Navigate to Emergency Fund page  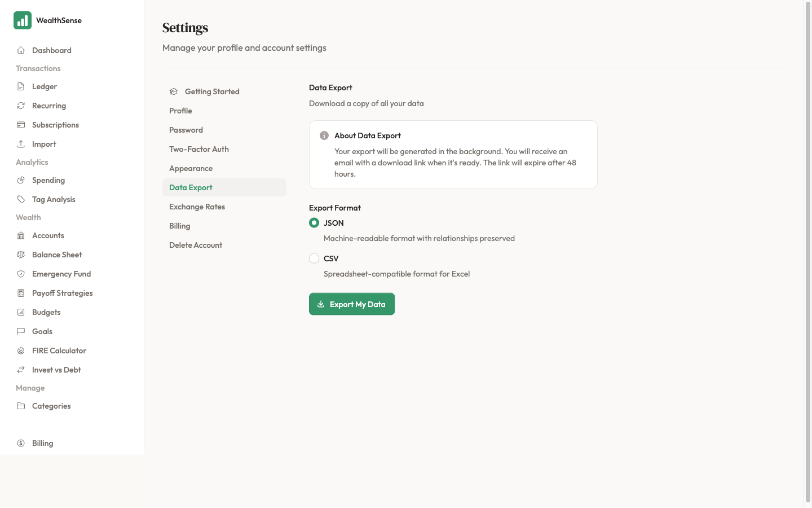72,274
